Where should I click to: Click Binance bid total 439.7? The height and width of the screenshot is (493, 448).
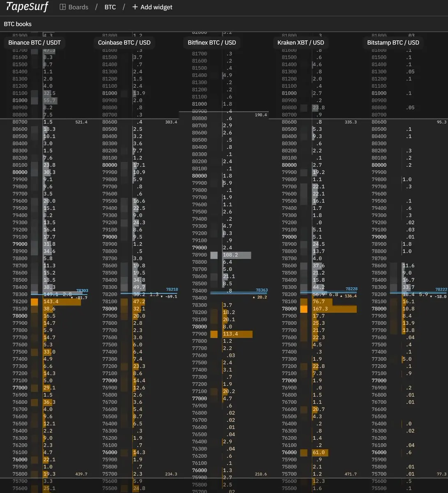point(81,474)
